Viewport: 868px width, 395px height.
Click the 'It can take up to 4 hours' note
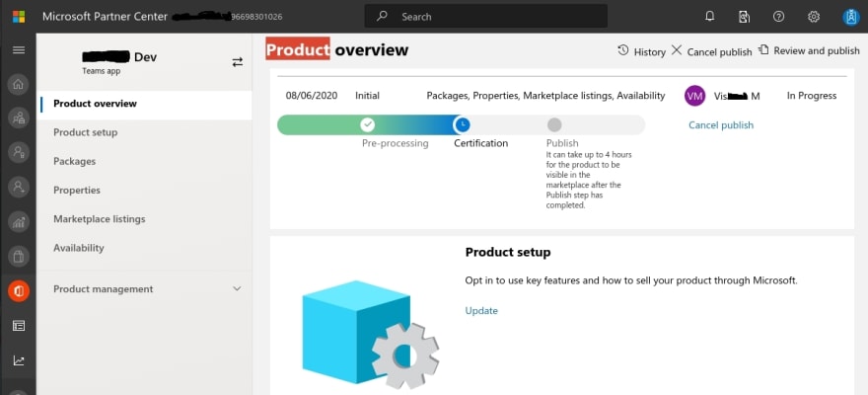pyautogui.click(x=589, y=180)
